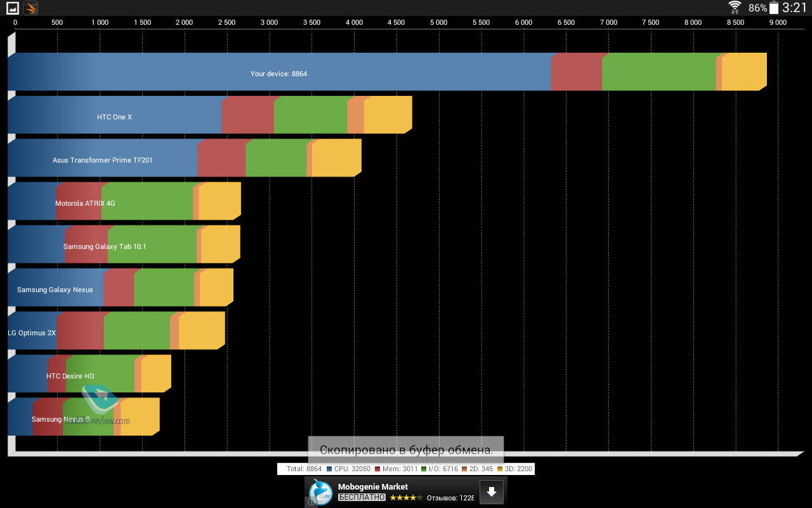812x508 pixels.
Task: Tap the HTC Desire HD bar label
Action: (x=70, y=377)
